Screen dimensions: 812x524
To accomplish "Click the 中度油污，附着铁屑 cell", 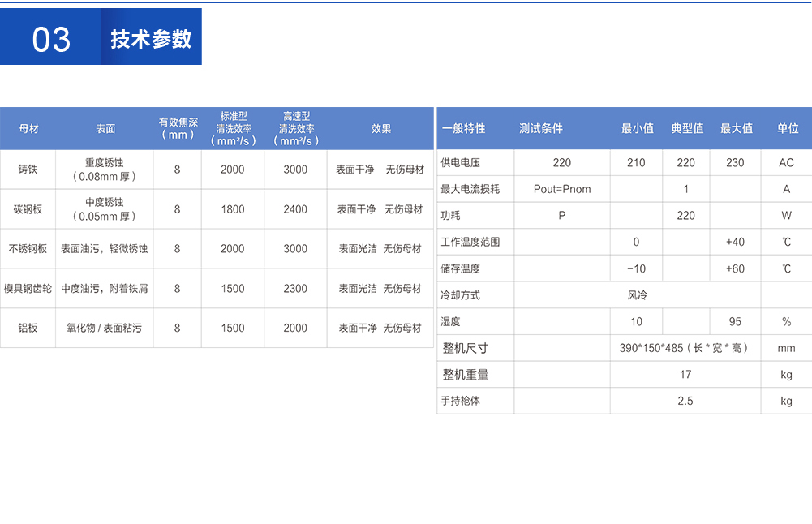I will pos(104,289).
